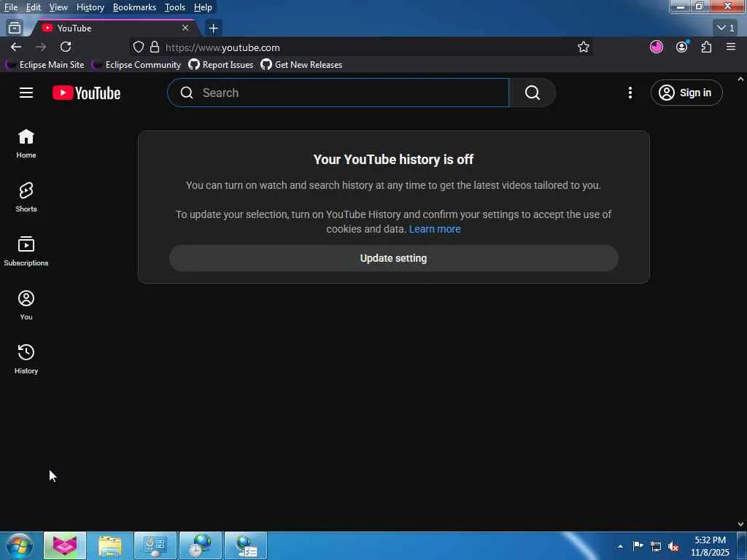The height and width of the screenshot is (560, 747).
Task: Click the Action Center flag tray icon
Action: [638, 546]
